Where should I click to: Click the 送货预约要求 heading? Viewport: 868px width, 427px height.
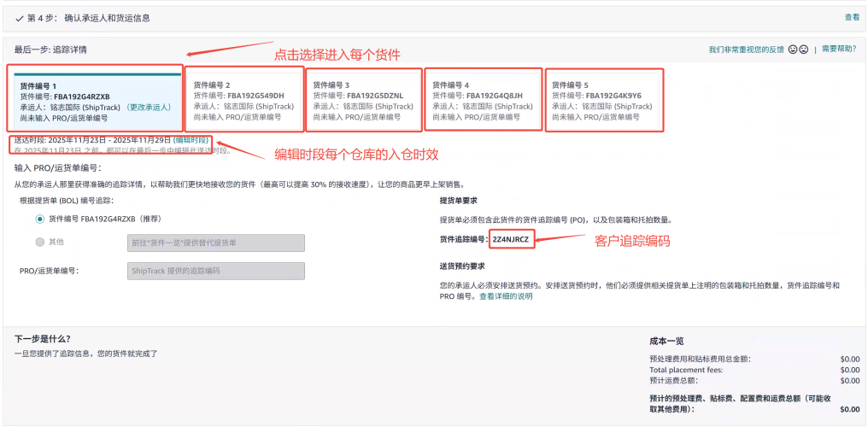[x=462, y=266]
